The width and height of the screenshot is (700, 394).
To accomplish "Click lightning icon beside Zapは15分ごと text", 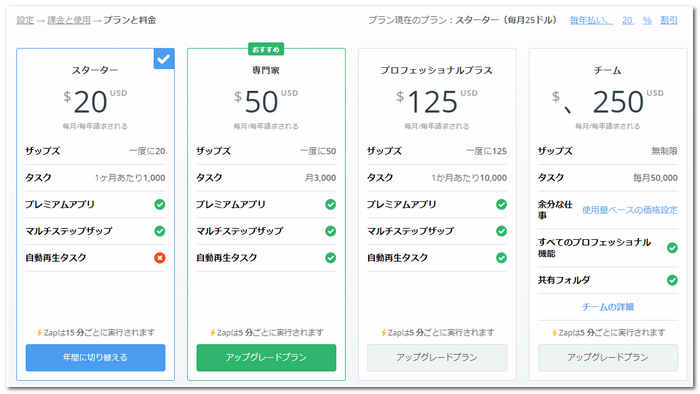I will coord(39,333).
